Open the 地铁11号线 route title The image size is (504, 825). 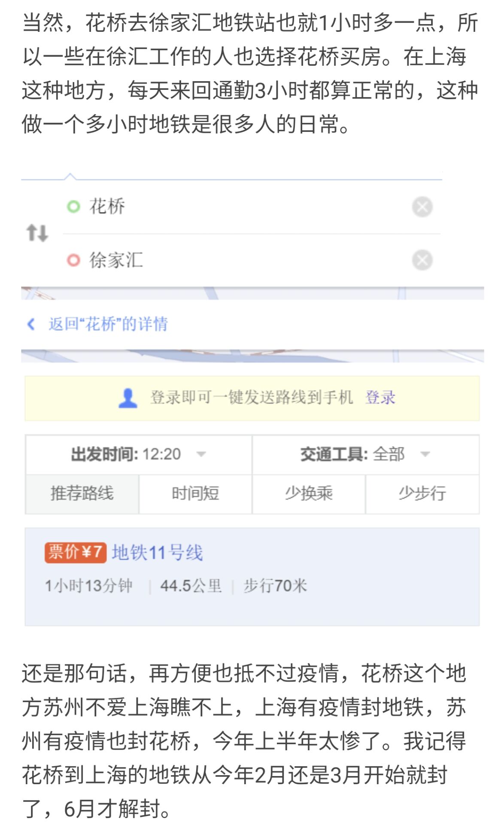[157, 553]
